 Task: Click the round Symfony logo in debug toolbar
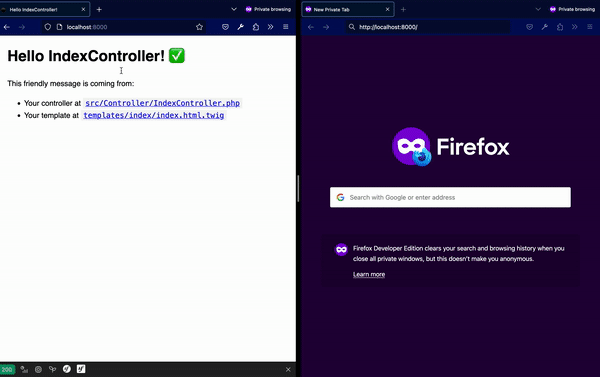(x=67, y=369)
